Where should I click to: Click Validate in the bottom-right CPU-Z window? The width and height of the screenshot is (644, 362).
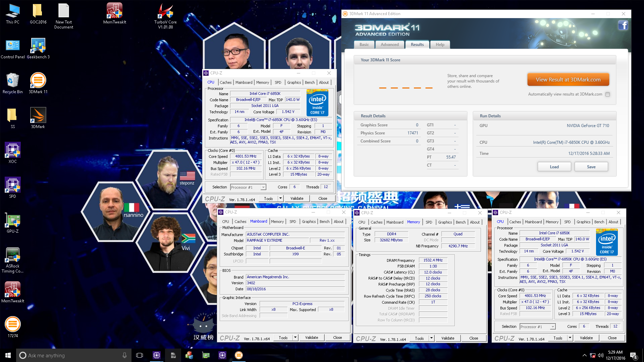586,338
